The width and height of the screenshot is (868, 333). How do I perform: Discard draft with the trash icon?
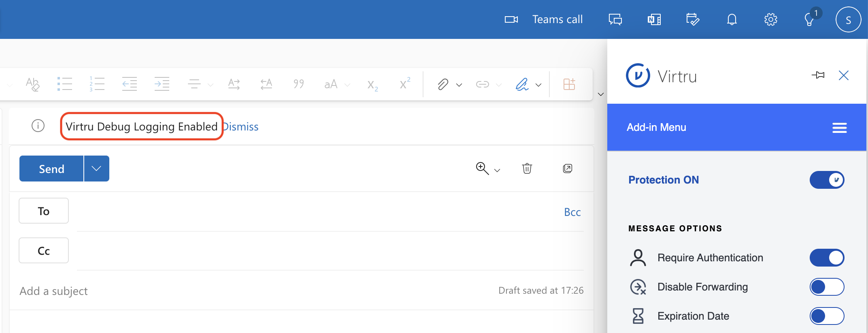527,169
